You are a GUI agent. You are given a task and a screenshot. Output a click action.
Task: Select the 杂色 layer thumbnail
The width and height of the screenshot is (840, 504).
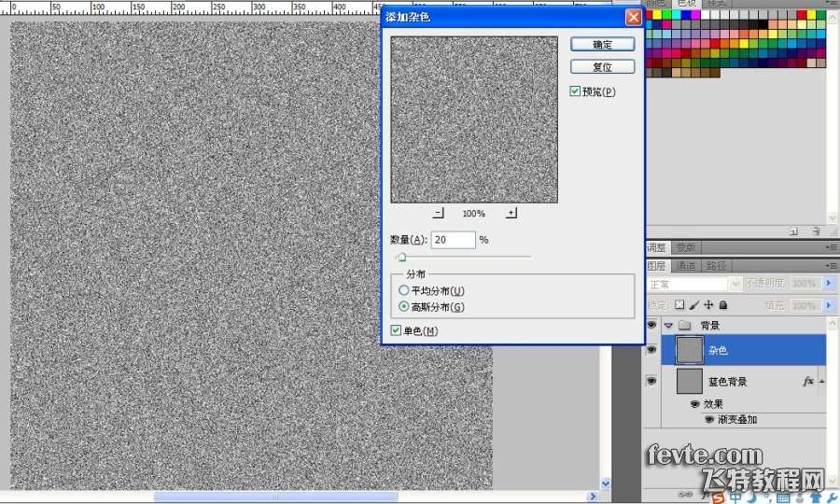(x=690, y=350)
